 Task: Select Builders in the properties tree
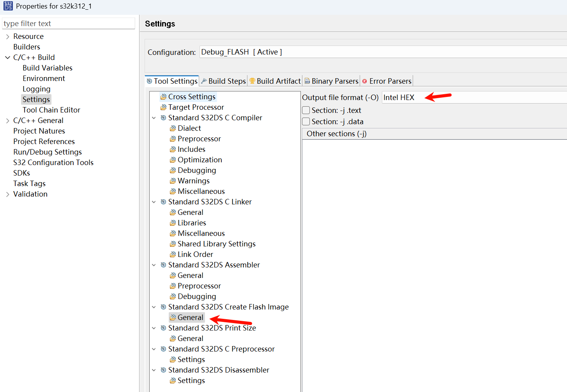26,47
